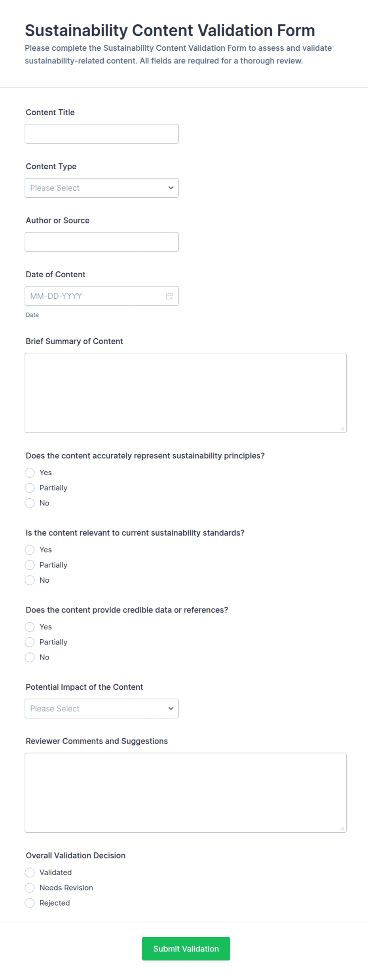The image size is (368, 980).
Task: Mark the content as Rejected
Action: 30,903
